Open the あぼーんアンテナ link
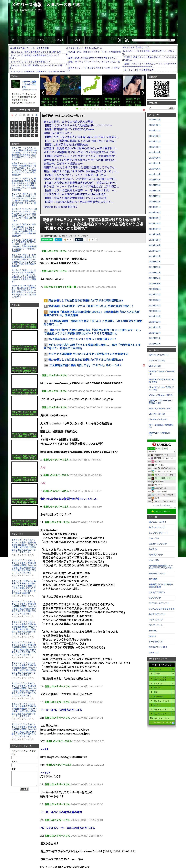Viewport: 186px width, 868px height. tap(157, 527)
